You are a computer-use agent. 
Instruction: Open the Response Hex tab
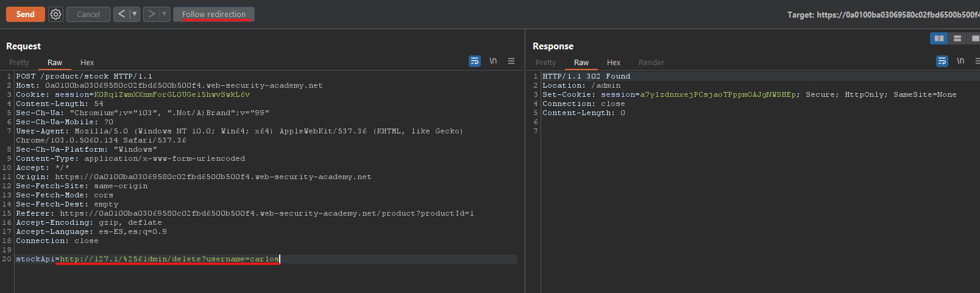(614, 62)
